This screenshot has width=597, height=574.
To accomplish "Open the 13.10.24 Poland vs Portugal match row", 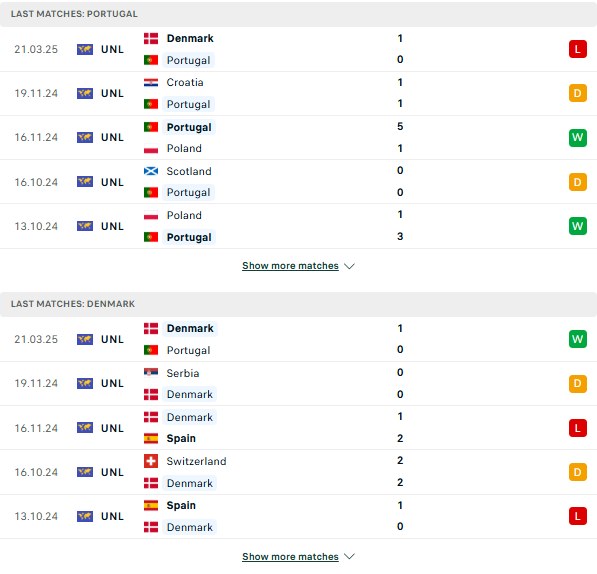I will [298, 226].
